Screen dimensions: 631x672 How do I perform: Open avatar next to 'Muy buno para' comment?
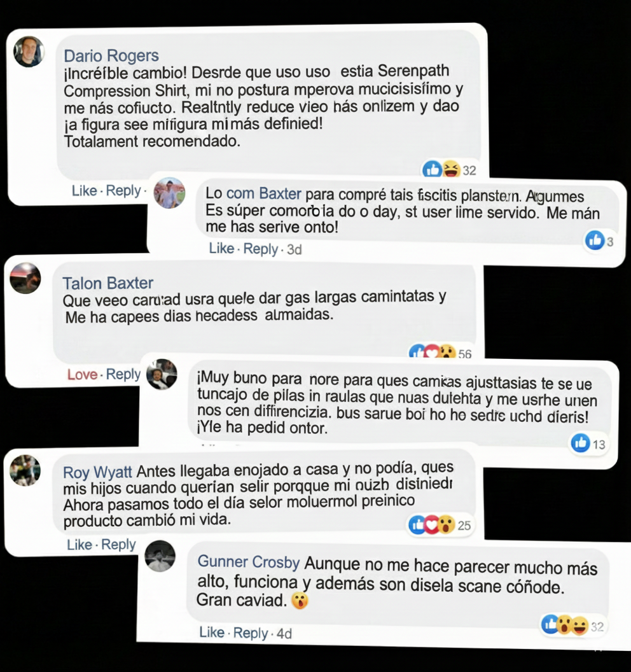coord(162,374)
